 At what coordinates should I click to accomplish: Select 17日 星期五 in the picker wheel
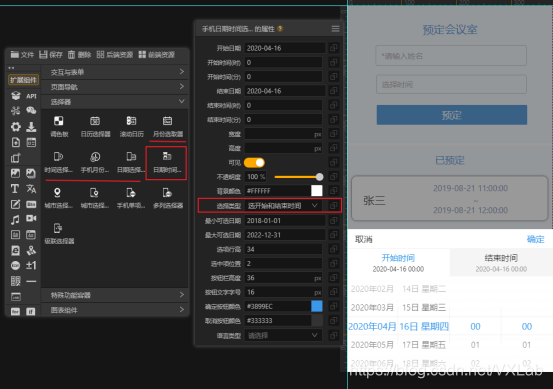click(x=424, y=345)
